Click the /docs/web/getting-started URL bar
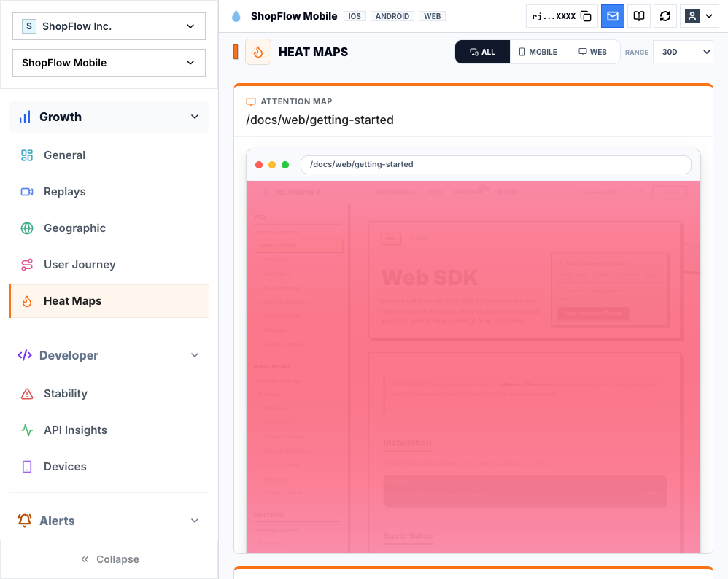728x579 pixels. (496, 164)
